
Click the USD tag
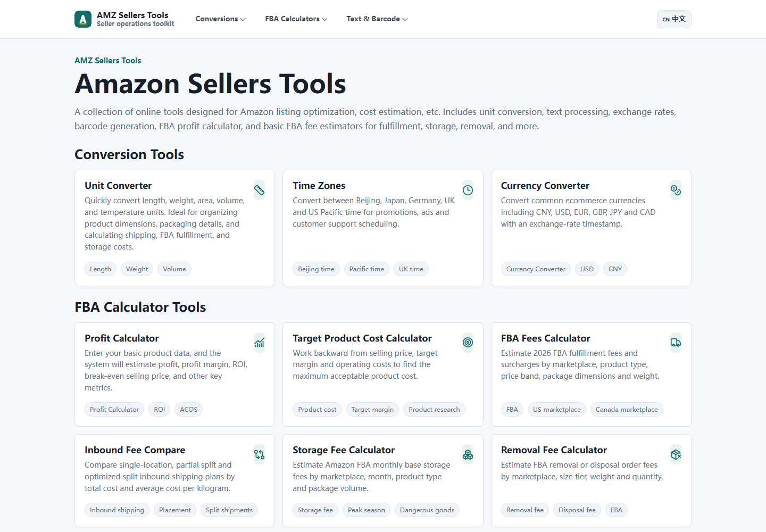click(587, 269)
